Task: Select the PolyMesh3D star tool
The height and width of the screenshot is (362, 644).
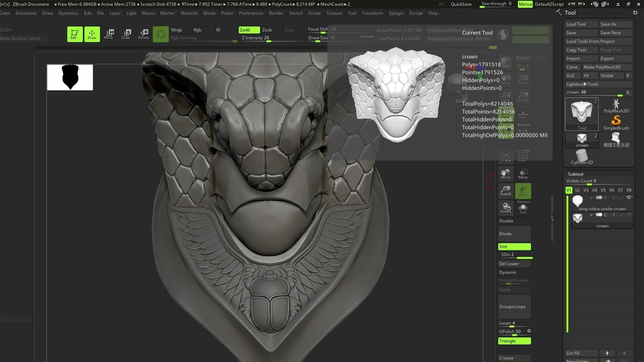Action: click(x=616, y=106)
